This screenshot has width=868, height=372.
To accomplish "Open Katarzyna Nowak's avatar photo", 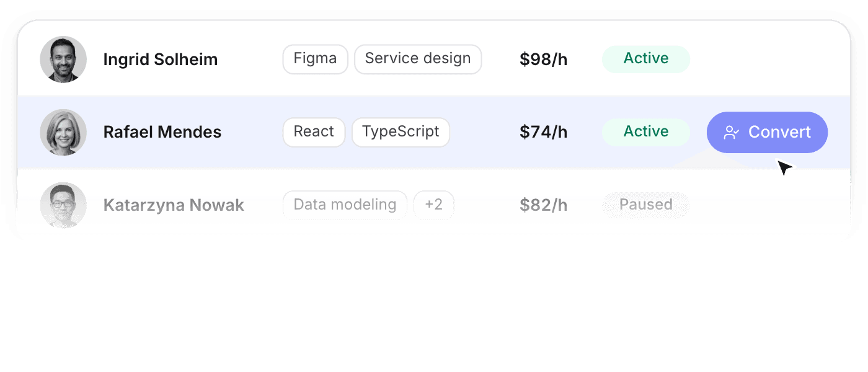I will [x=63, y=205].
